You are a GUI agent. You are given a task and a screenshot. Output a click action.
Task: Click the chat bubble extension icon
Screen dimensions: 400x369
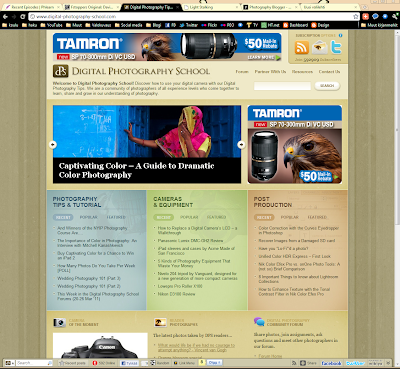coord(375,16)
